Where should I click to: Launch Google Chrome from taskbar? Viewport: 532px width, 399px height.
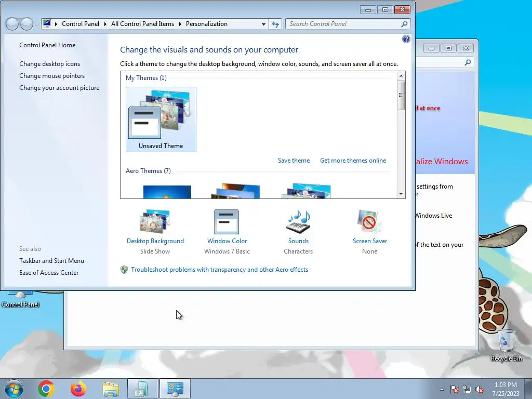(46, 389)
